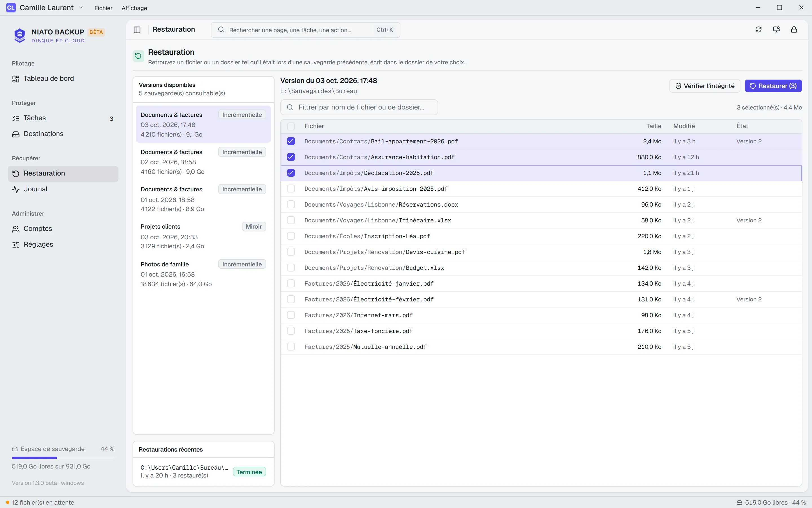Select the 02 oct. 2026, 18:58 backup version

(x=203, y=162)
